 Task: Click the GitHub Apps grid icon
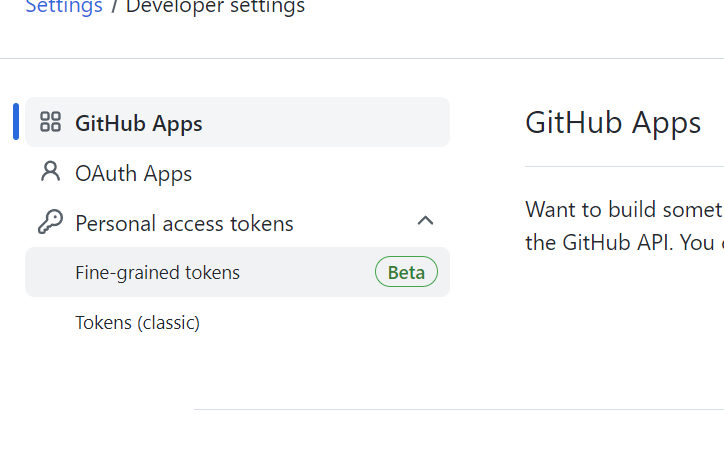click(x=50, y=122)
